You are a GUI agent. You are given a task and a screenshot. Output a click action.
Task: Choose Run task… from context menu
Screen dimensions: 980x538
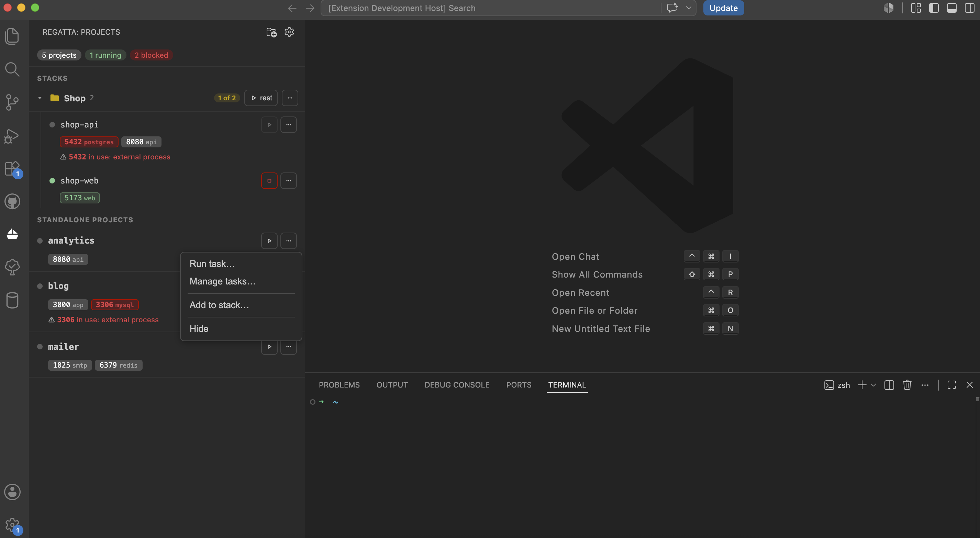[241, 264]
